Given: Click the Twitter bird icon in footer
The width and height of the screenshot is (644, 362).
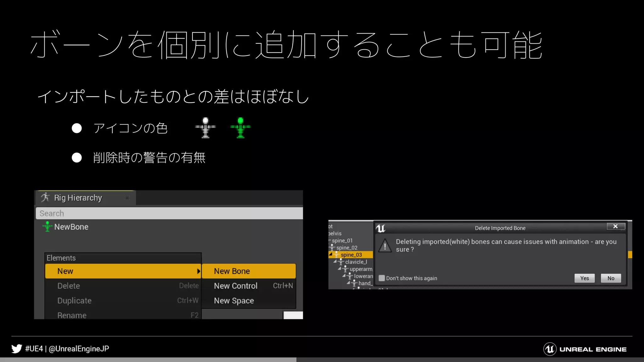Looking at the screenshot, I should 17,348.
